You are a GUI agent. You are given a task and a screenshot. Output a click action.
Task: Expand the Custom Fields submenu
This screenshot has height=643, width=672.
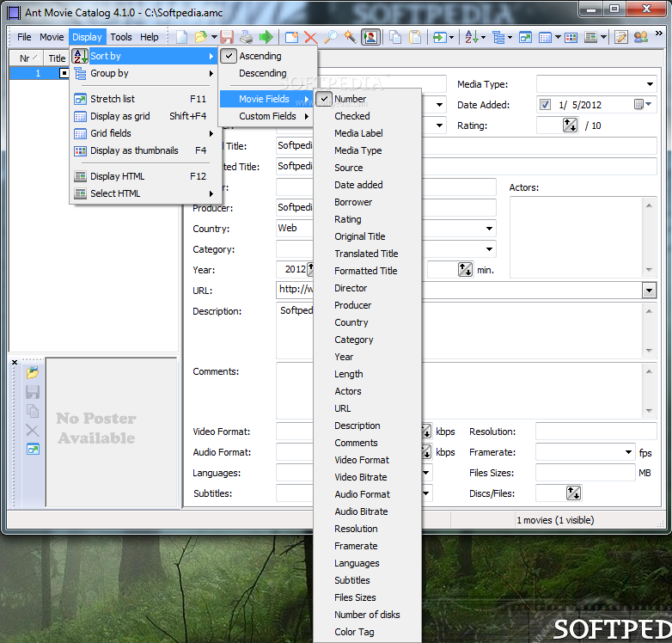(x=268, y=116)
